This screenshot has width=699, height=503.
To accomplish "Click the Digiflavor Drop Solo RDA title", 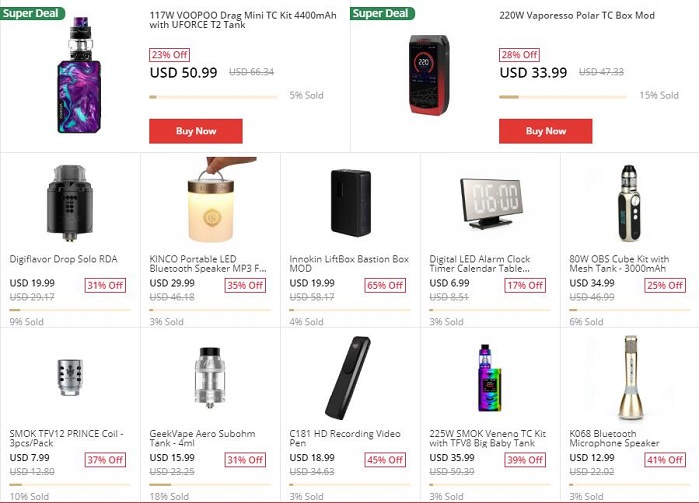I will click(63, 260).
